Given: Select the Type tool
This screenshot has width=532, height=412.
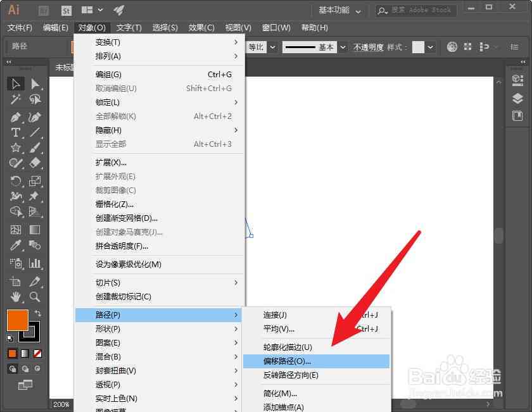Looking at the screenshot, I should pos(16,132).
